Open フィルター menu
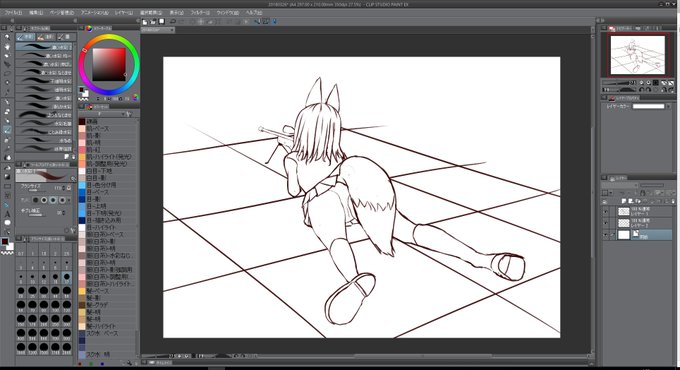Image resolution: width=680 pixels, height=370 pixels. tap(200, 13)
